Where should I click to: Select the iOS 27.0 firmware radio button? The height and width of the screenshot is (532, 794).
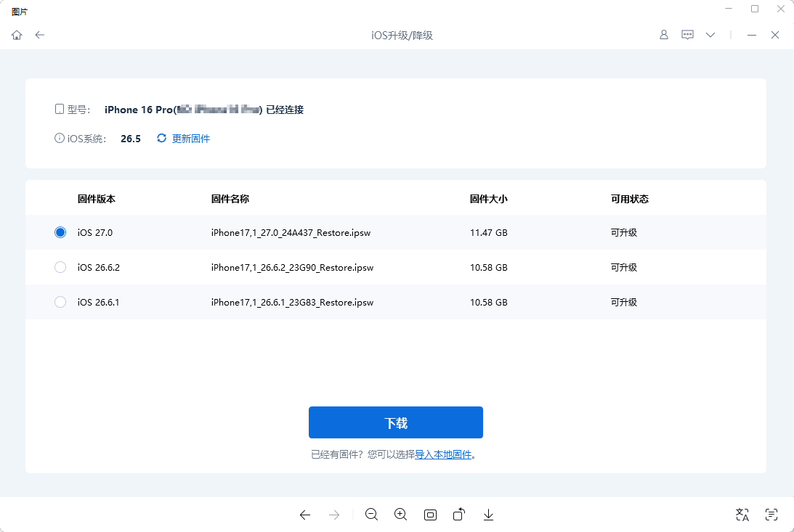pos(60,232)
